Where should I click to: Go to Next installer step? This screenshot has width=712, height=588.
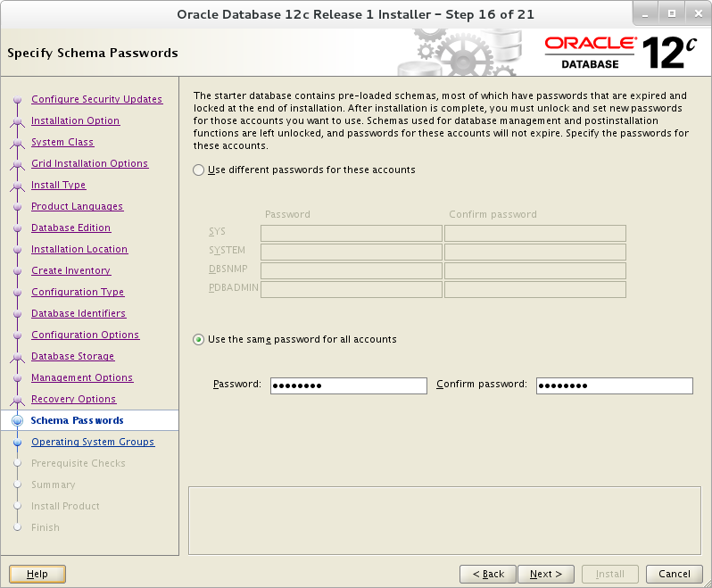click(546, 574)
